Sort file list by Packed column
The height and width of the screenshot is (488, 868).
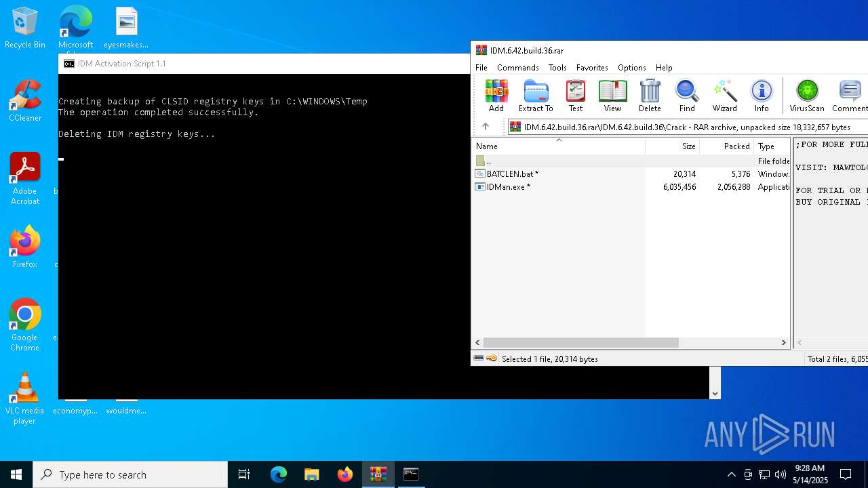pyautogui.click(x=726, y=146)
